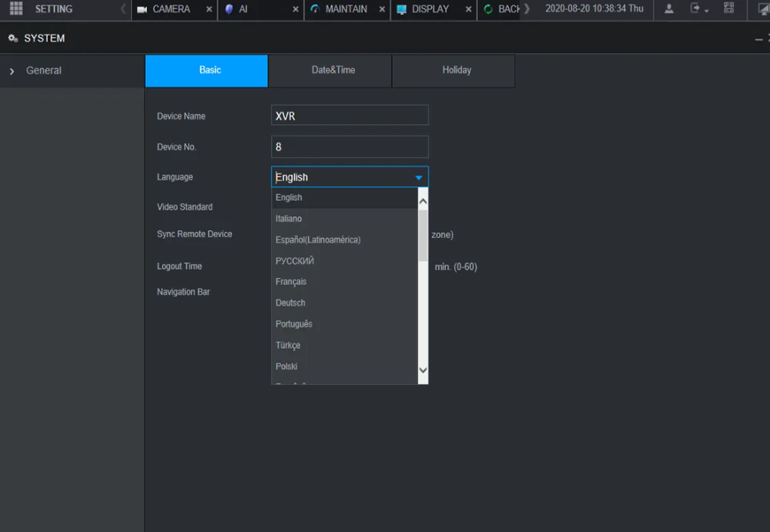The height and width of the screenshot is (532, 770).
Task: Open the SETTING grid menu icon
Action: pos(16,8)
